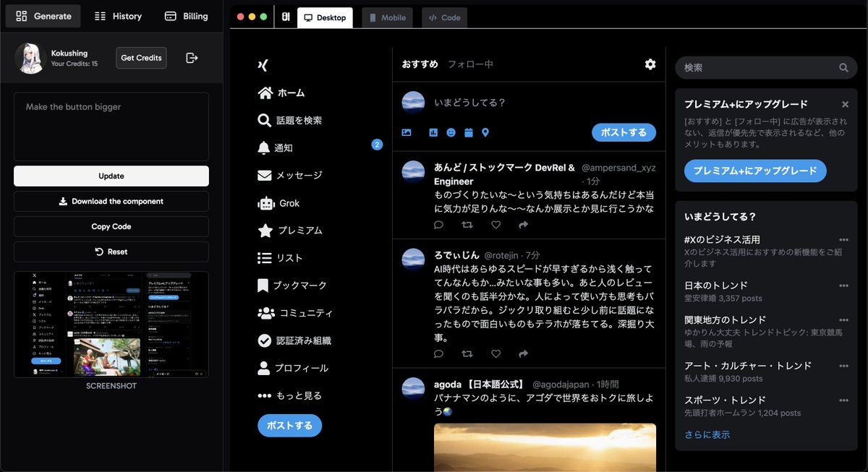Share the あんど post
The height and width of the screenshot is (472, 868).
[524, 225]
